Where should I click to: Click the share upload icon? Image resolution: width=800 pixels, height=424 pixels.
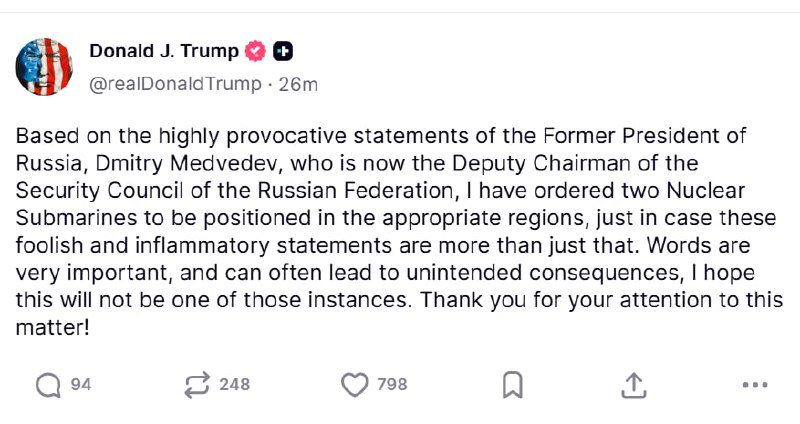click(x=634, y=384)
